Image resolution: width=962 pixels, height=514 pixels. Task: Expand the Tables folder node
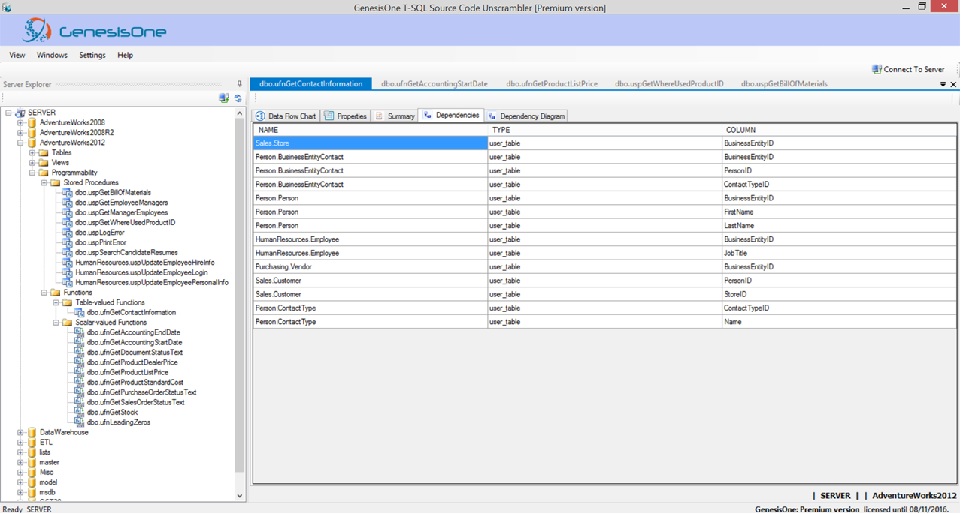tap(32, 153)
